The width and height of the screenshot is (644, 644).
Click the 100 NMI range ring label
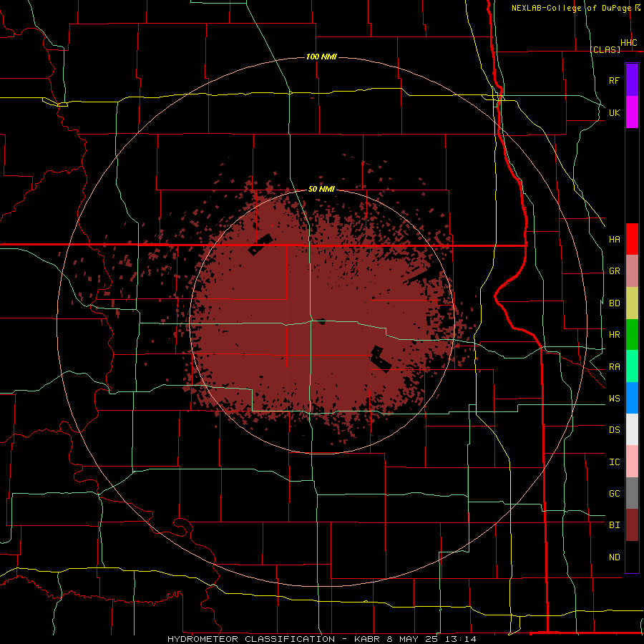click(321, 57)
